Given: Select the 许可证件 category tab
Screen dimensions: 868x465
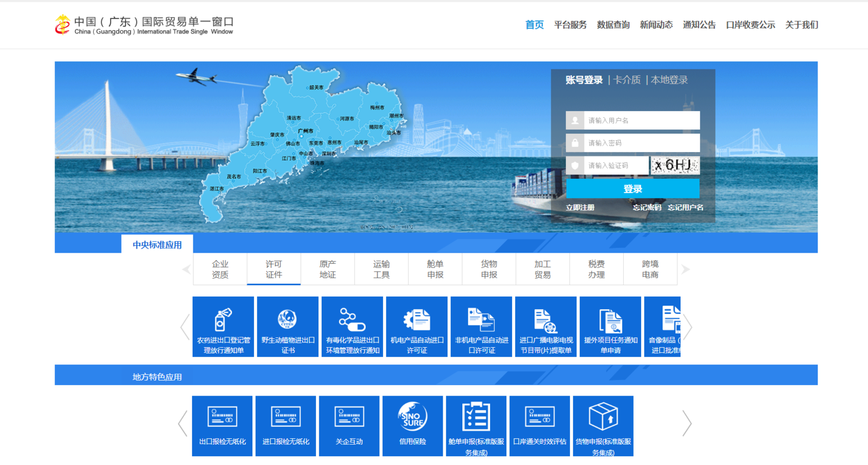Looking at the screenshot, I should click(x=274, y=270).
